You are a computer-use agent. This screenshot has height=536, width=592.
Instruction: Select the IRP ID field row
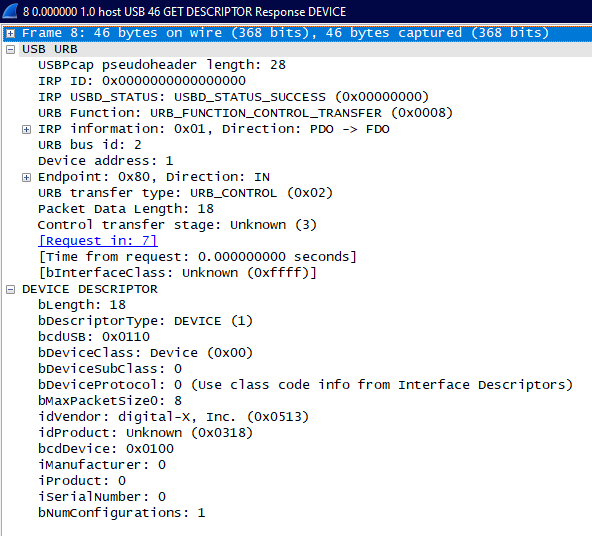pyautogui.click(x=142, y=81)
